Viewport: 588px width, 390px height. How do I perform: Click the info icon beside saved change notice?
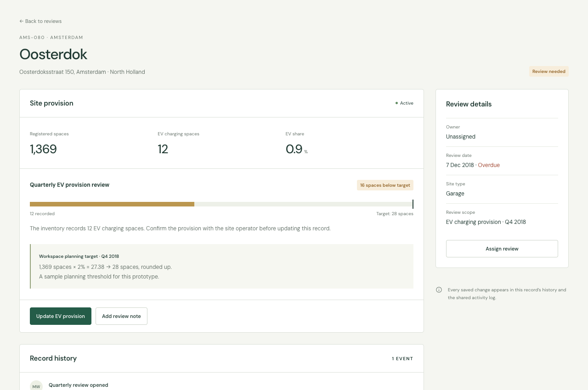[x=439, y=290]
